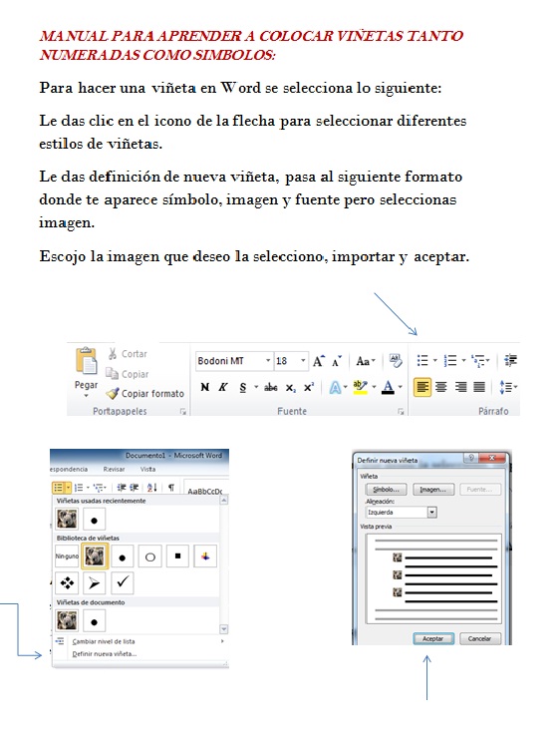Click the numbering icon in Documento1 window

[79, 488]
